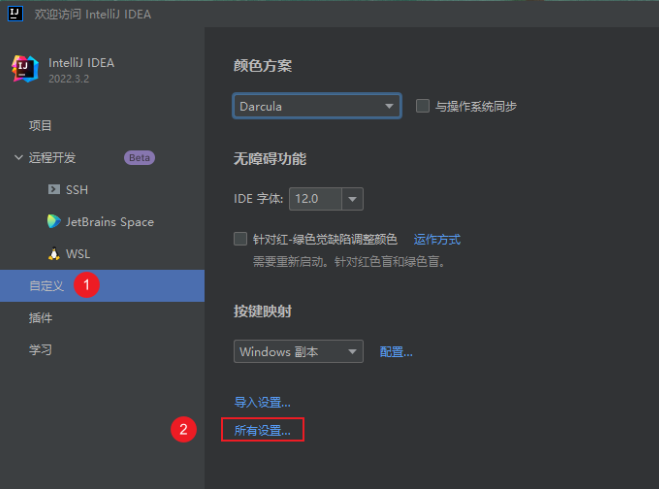Image resolution: width=659 pixels, height=489 pixels.
Task: Select 项目 in the sidebar
Action: click(40, 126)
